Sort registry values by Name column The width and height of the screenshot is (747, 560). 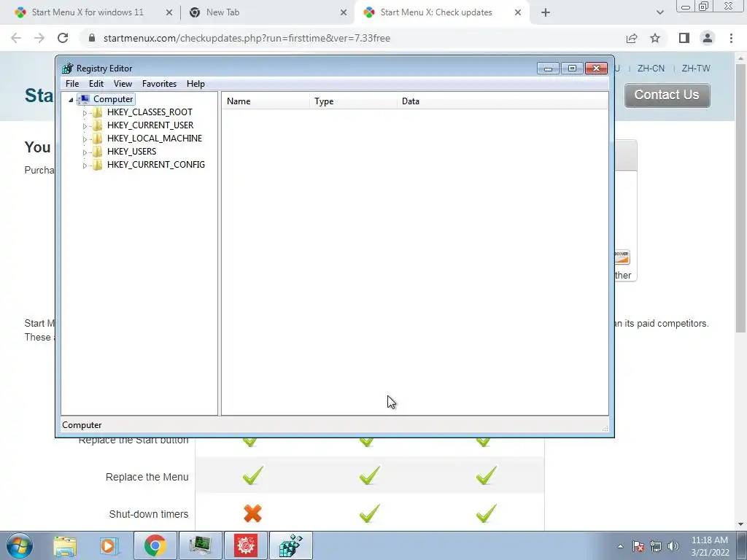pyautogui.click(x=266, y=101)
